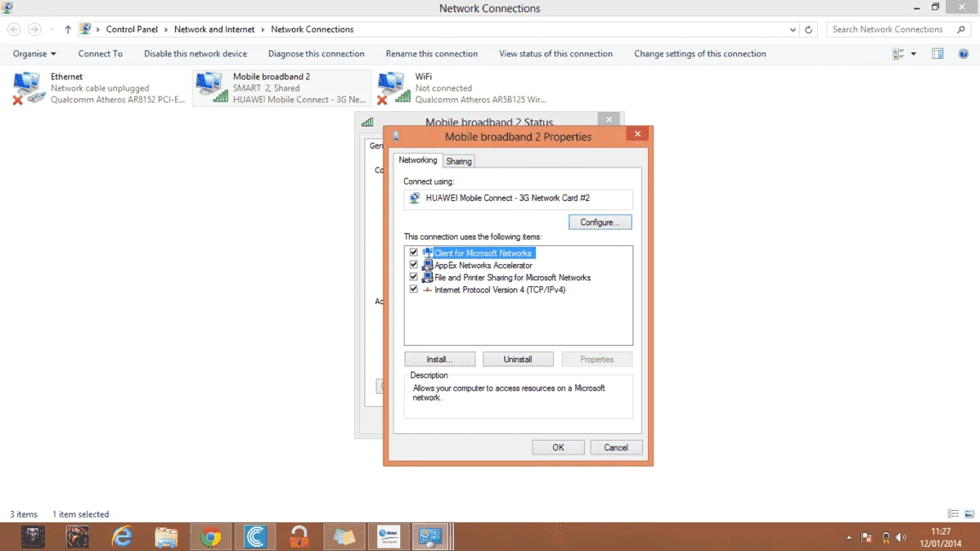
Task: Select the Ethernet adapter icon
Action: [x=29, y=87]
